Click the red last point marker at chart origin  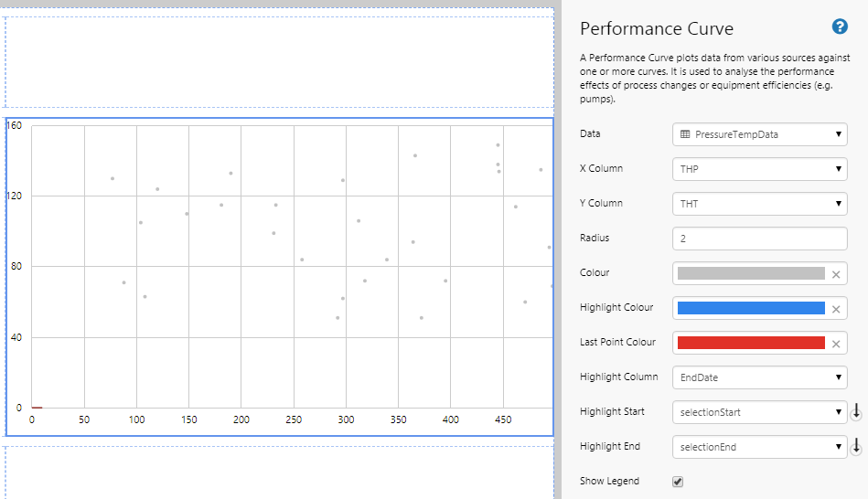point(37,408)
